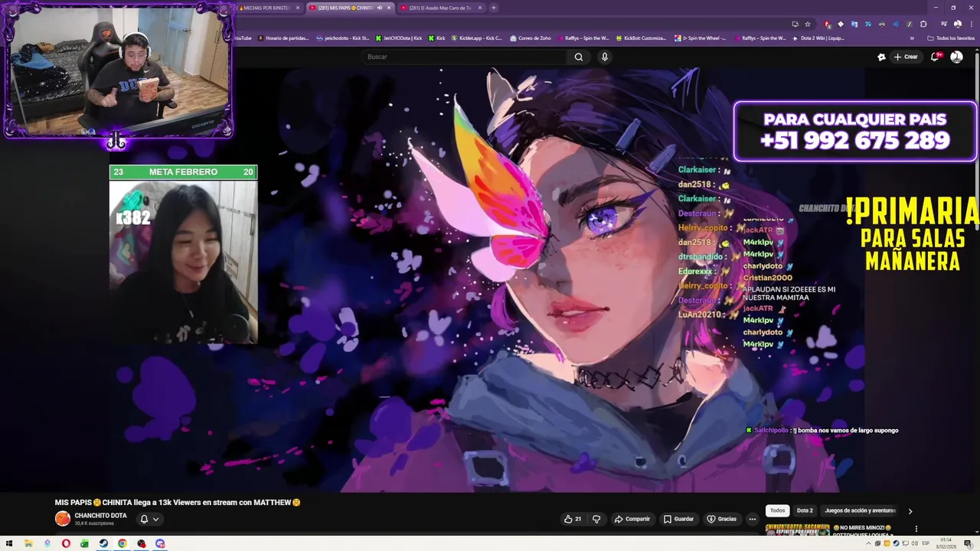Open Dota 2 Wiki Liquipedia bookmark
Image resolution: width=980 pixels, height=551 pixels.
click(x=818, y=38)
